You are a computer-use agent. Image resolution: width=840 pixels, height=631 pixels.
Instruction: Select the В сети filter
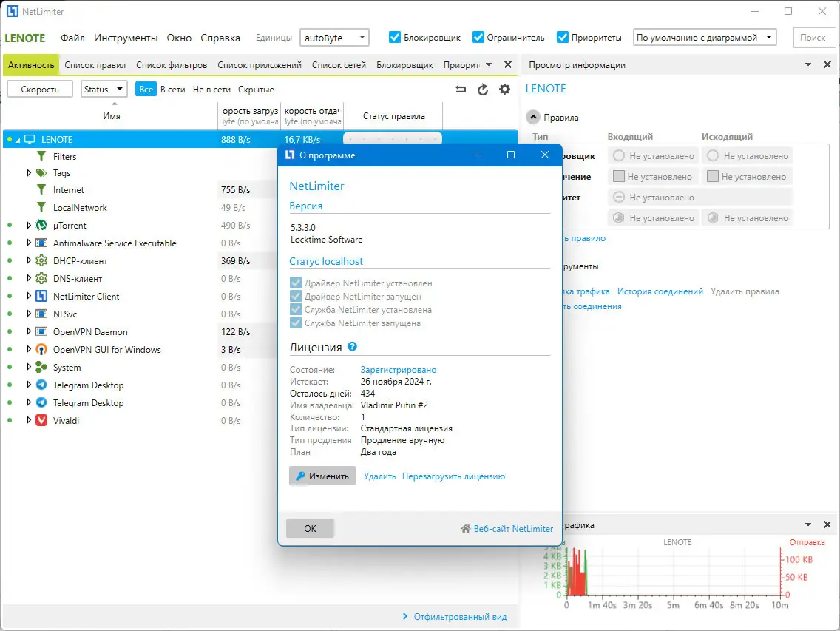coord(172,89)
